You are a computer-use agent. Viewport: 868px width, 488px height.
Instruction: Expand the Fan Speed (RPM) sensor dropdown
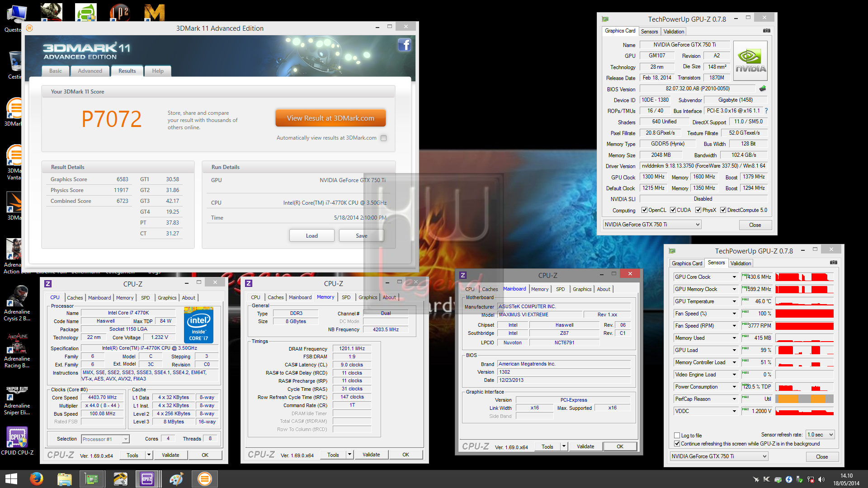tap(734, 326)
